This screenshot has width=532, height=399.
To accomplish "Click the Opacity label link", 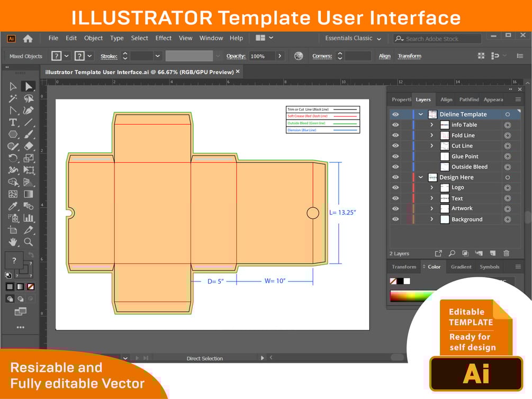I will (236, 56).
